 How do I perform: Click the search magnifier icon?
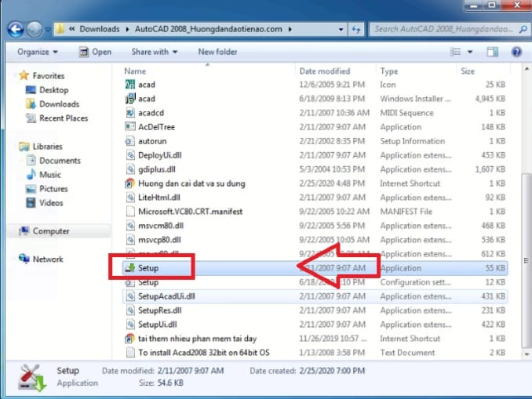(523, 30)
